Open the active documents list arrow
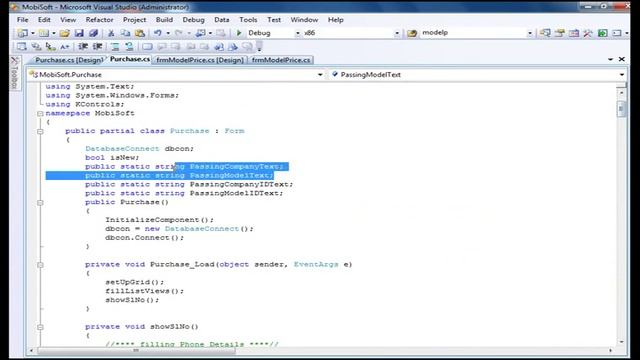640x360 pixels. tap(611, 60)
